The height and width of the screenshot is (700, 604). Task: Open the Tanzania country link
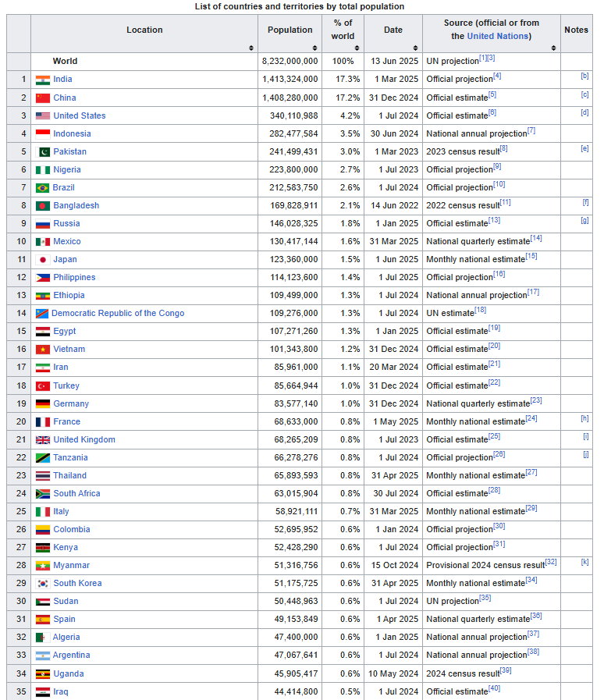pyautogui.click(x=70, y=457)
